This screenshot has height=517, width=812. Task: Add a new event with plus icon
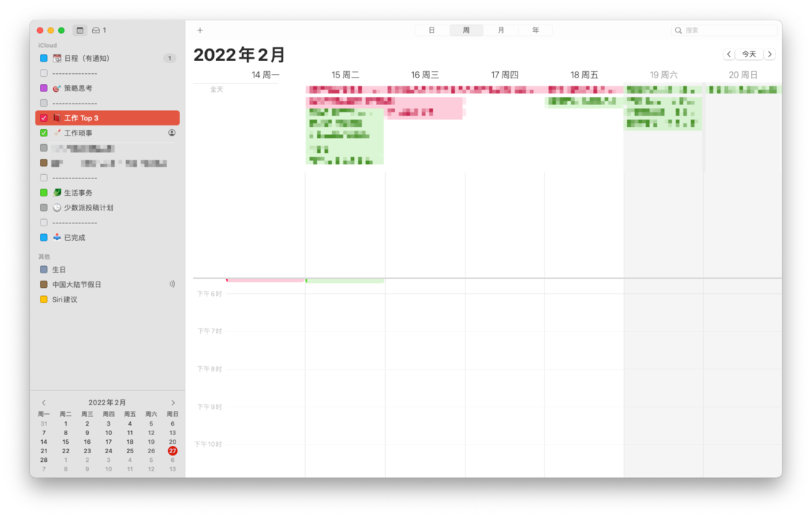click(200, 30)
